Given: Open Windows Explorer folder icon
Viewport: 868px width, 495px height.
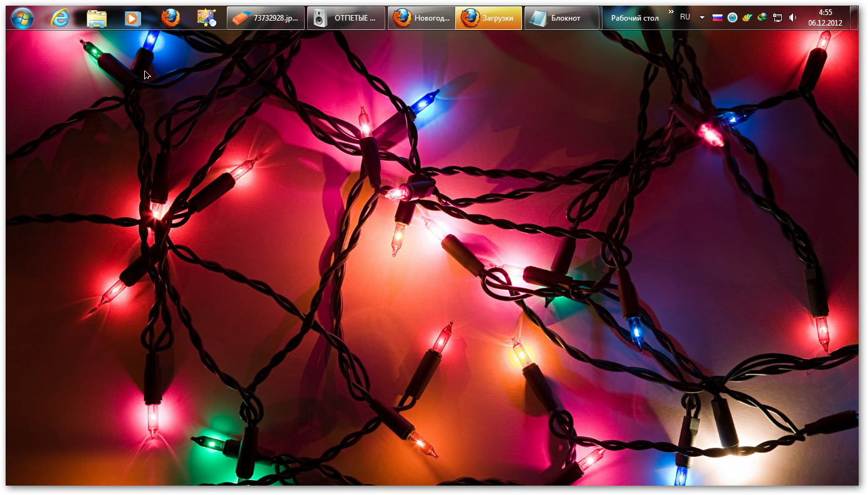Looking at the screenshot, I should click(96, 18).
